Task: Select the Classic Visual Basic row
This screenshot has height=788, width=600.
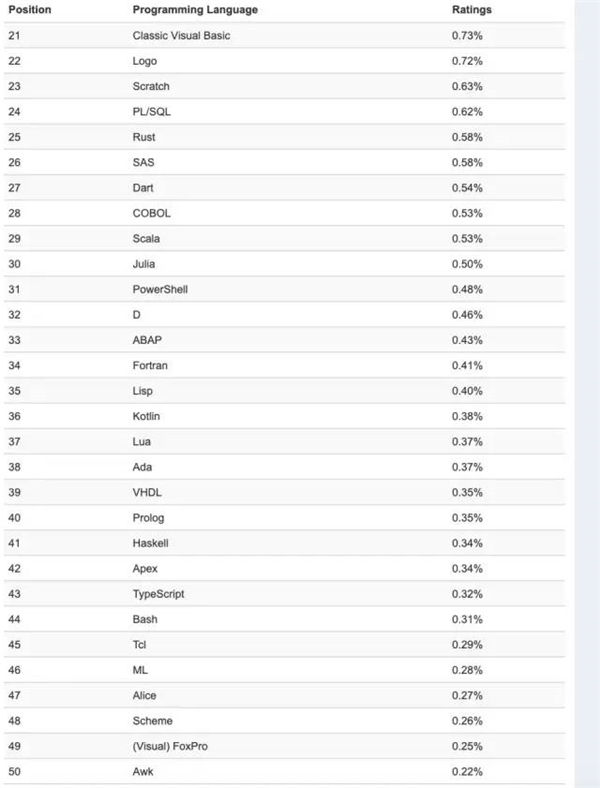Action: click(x=284, y=36)
